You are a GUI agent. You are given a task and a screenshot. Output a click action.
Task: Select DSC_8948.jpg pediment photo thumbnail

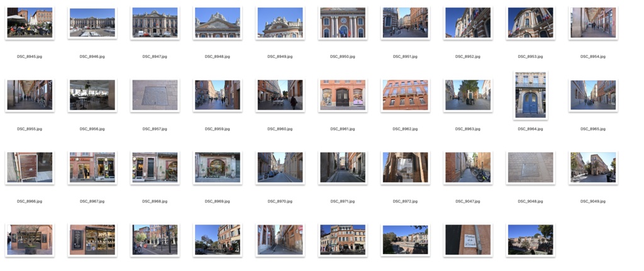tap(217, 23)
